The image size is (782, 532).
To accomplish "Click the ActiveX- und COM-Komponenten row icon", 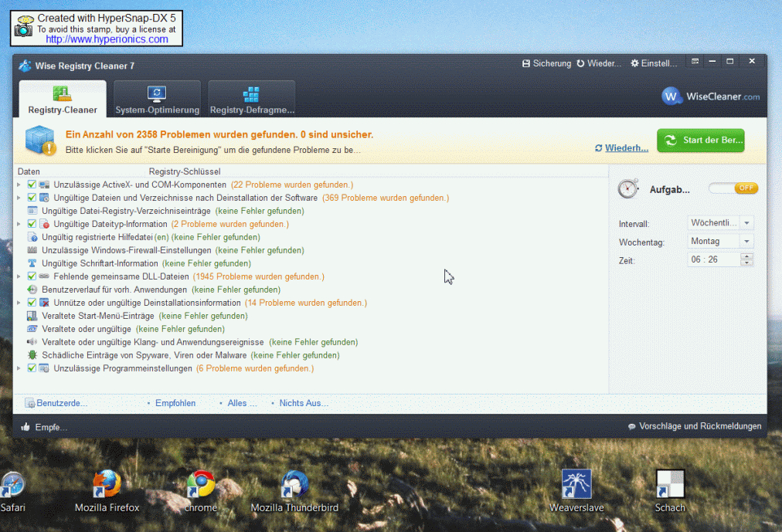I will pos(44,185).
